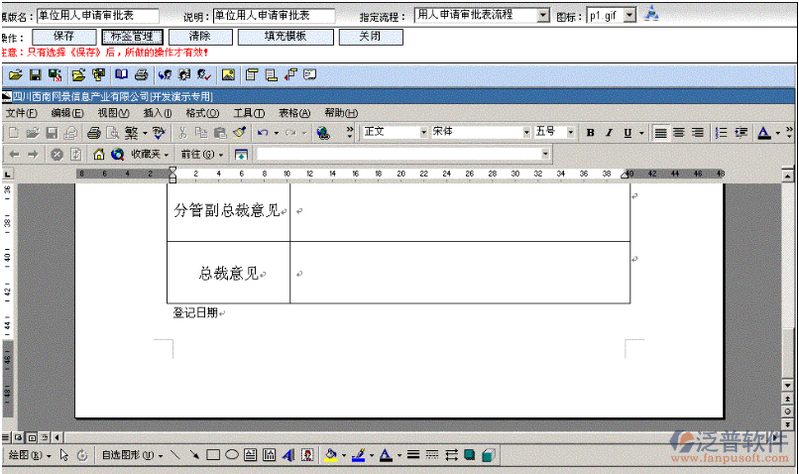Click the picture insert icon in blue toolbar
This screenshot has height=474, width=799.
[x=228, y=75]
